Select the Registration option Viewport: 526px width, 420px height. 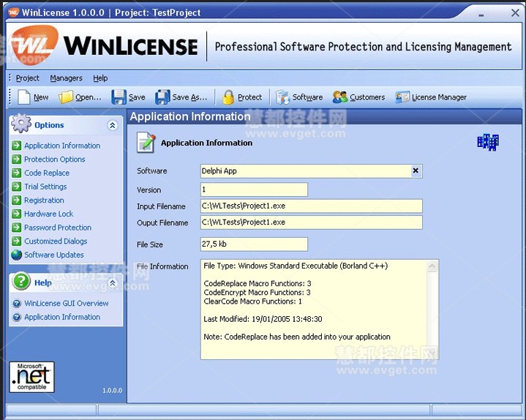click(x=44, y=200)
